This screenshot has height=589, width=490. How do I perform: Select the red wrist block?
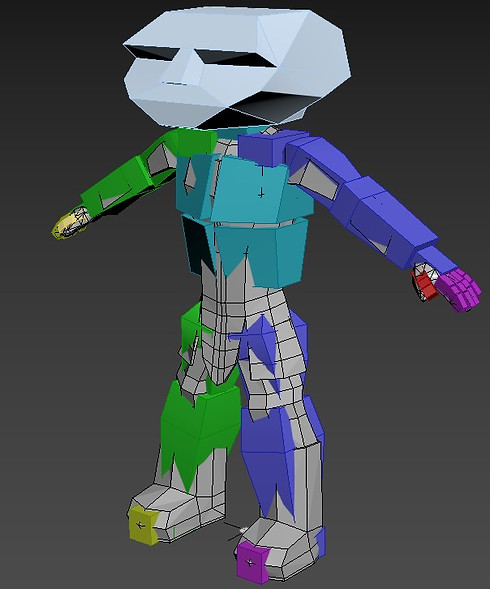pyautogui.click(x=425, y=286)
